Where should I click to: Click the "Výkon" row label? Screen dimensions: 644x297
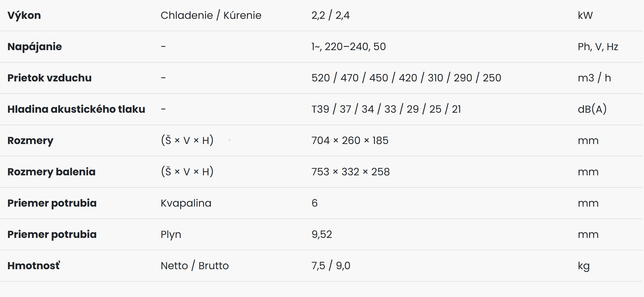tap(24, 15)
